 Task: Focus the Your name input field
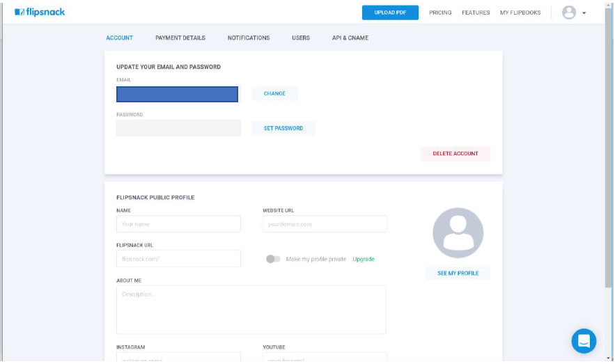pyautogui.click(x=178, y=223)
